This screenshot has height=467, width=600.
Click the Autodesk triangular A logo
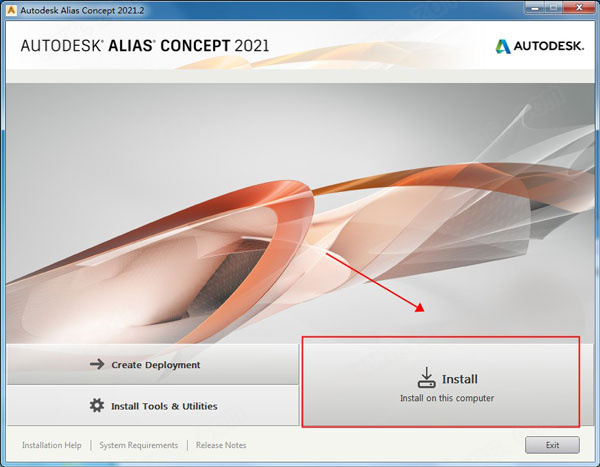(x=503, y=46)
